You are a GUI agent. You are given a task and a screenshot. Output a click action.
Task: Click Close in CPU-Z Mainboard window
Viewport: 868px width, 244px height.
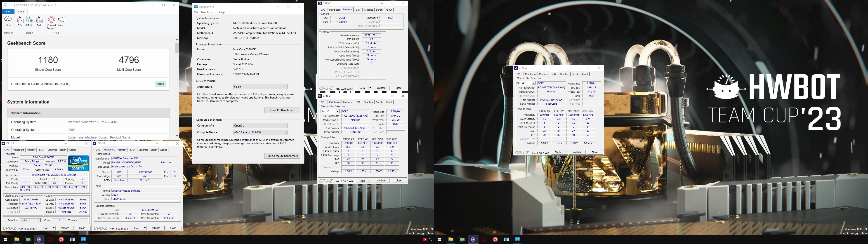tap(173, 228)
